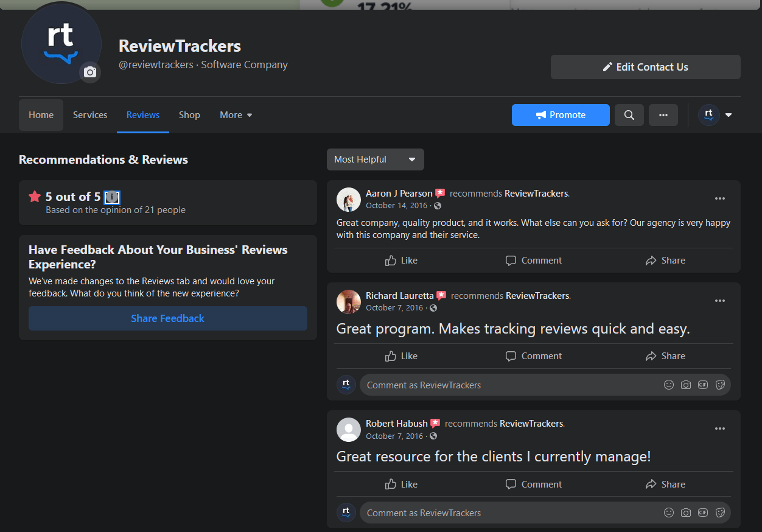Switch to the Home tab
Image resolution: width=762 pixels, height=532 pixels.
point(41,114)
